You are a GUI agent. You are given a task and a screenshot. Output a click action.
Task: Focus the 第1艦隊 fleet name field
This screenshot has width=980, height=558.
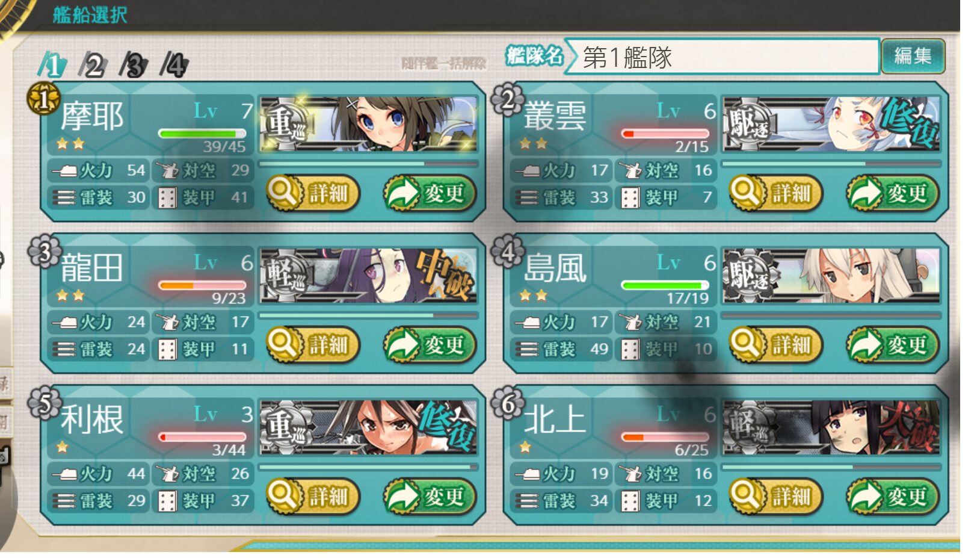click(x=722, y=57)
